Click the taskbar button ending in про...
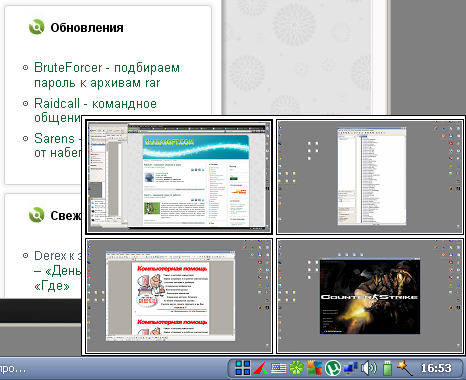Viewport: 466px width, 380px height. (x=13, y=368)
